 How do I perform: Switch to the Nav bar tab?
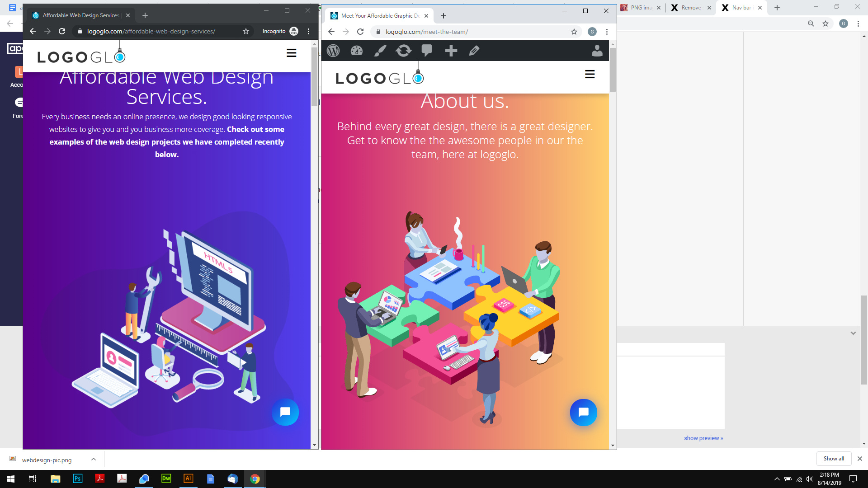coord(741,8)
